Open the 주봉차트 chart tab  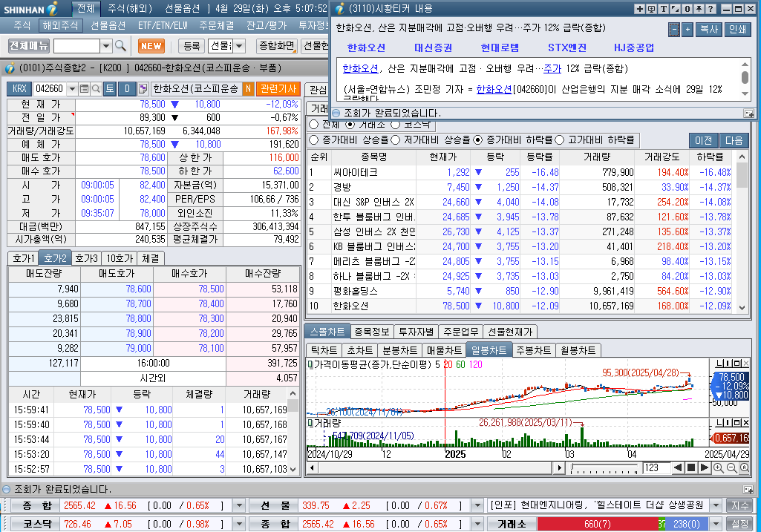click(x=533, y=350)
